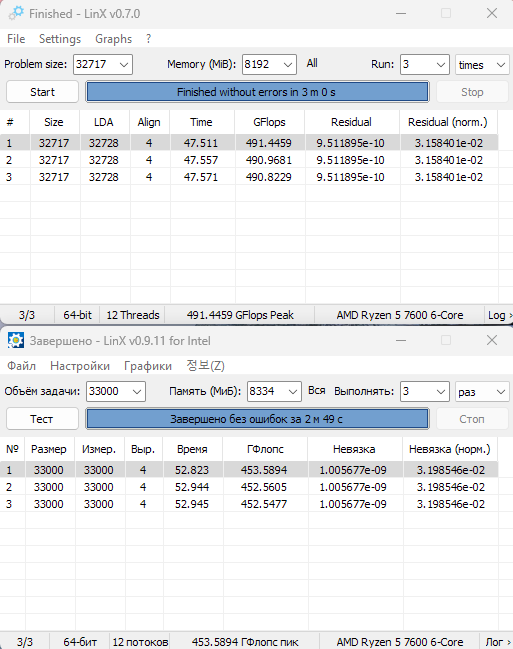Click 'Завершено без ошибок' progress bar
Image resolution: width=513 pixels, height=649 pixels.
click(x=257, y=419)
